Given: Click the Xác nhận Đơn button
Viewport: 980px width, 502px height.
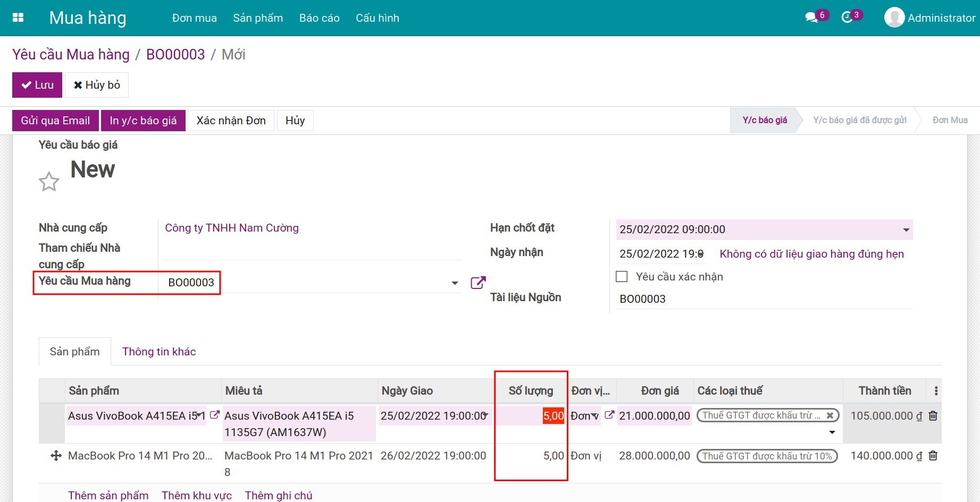Looking at the screenshot, I should coord(231,121).
